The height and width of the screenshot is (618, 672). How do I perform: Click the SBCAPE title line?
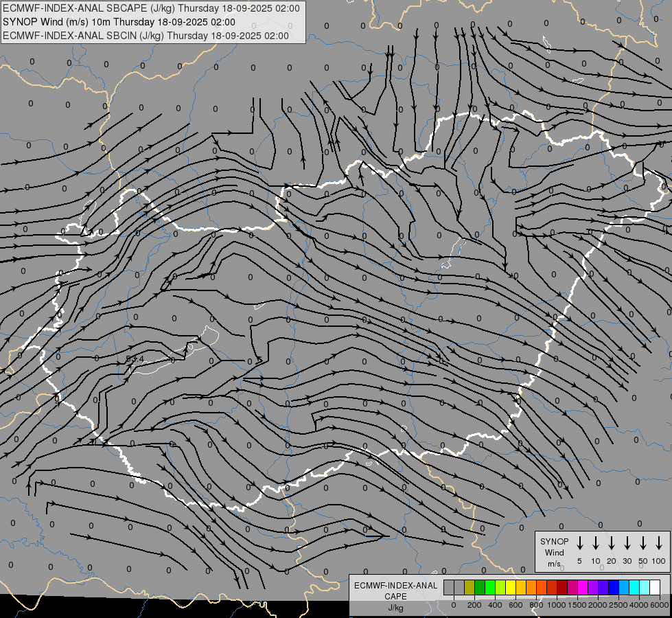pyautogui.click(x=151, y=8)
